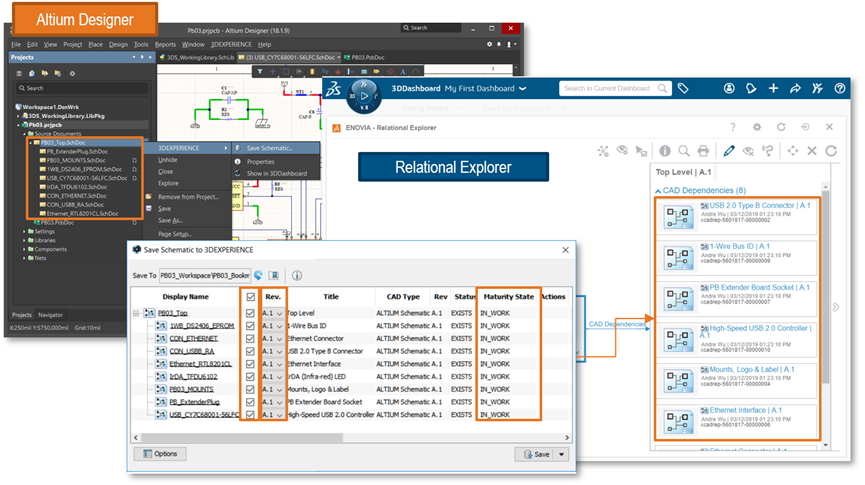The height and width of the screenshot is (485, 865).
Task: Expand the Settings folder in Projects panel
Action: click(x=24, y=232)
